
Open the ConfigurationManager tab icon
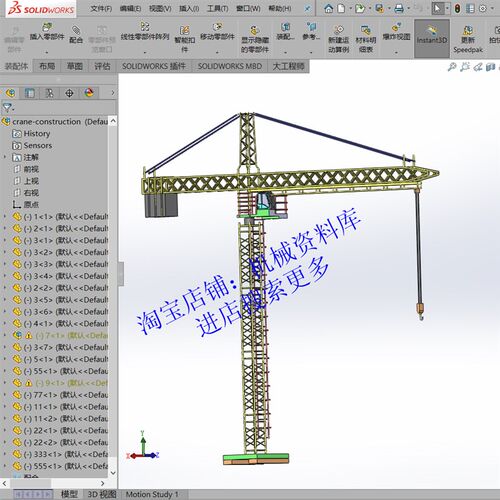click(49, 93)
